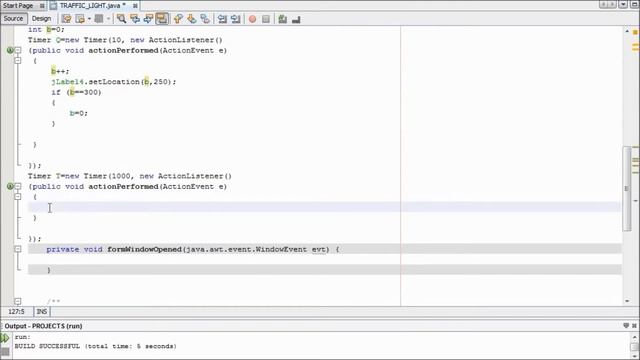The height and width of the screenshot is (360, 640).
Task: Click editor vertical scrollbar down arrow
Action: tap(627, 301)
